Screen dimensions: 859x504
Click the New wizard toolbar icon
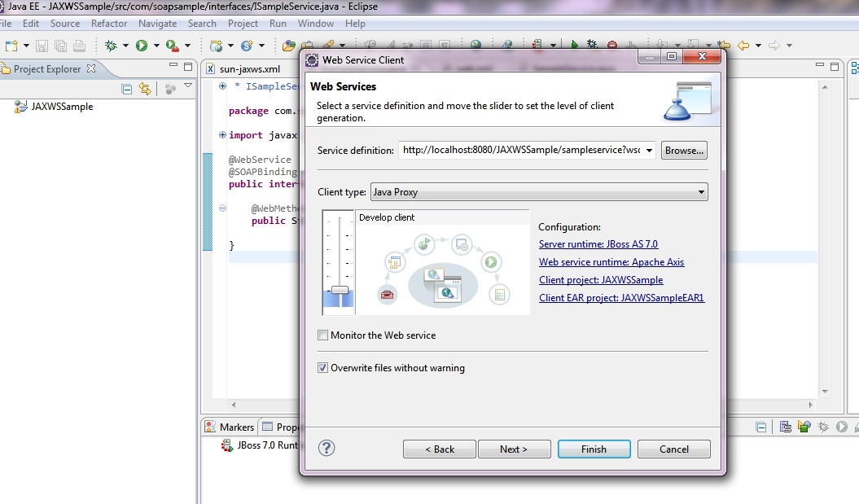[11, 46]
